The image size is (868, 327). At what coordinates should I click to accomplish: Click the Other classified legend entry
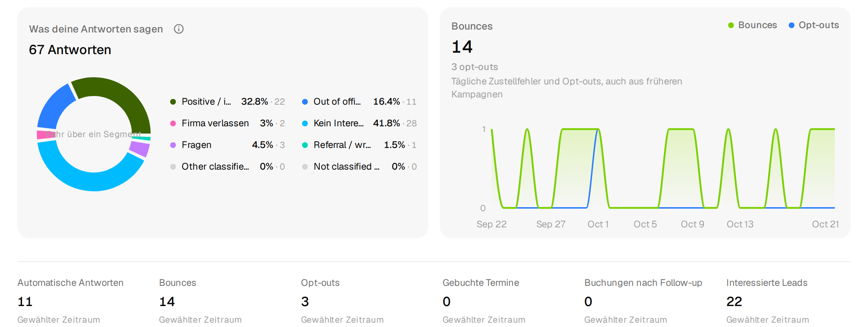coord(227,167)
